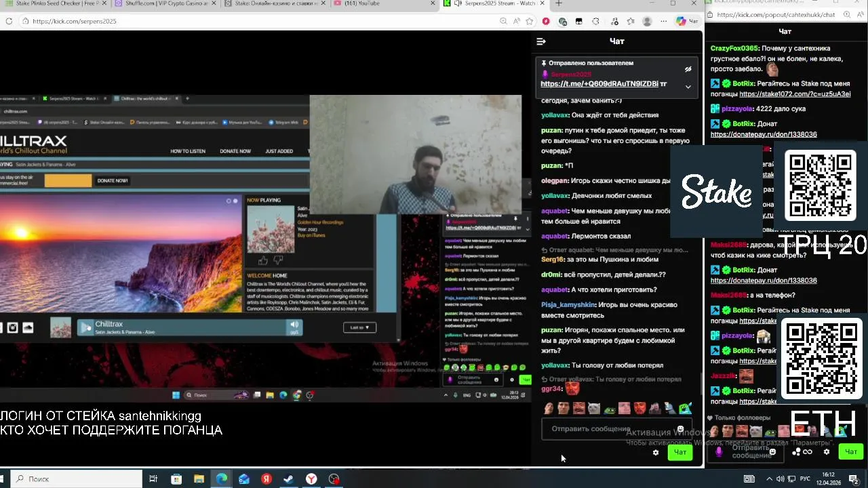Switch to Stake Онлайн-казино tab
Image resolution: width=868 pixels, height=488 pixels.
pyautogui.click(x=275, y=4)
